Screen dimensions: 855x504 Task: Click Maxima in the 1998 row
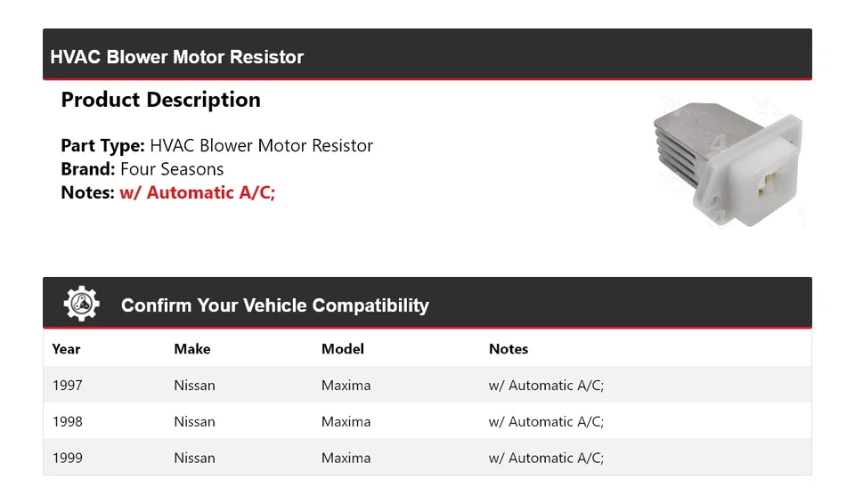(x=346, y=422)
